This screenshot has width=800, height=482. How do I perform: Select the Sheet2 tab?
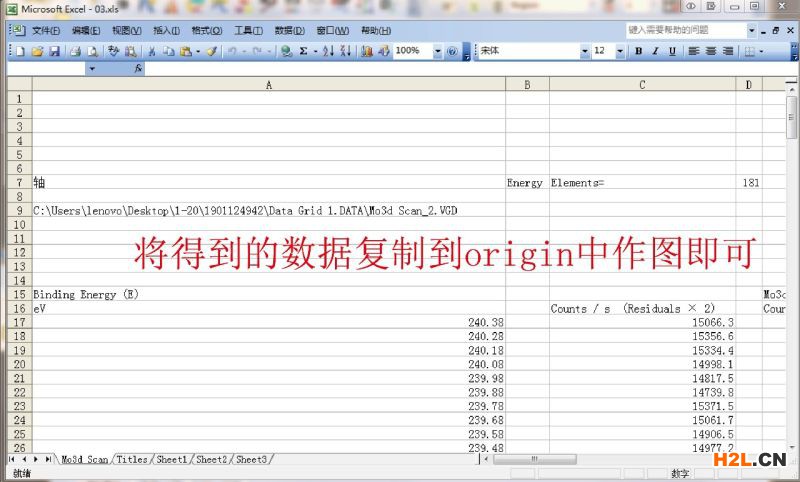[211, 459]
